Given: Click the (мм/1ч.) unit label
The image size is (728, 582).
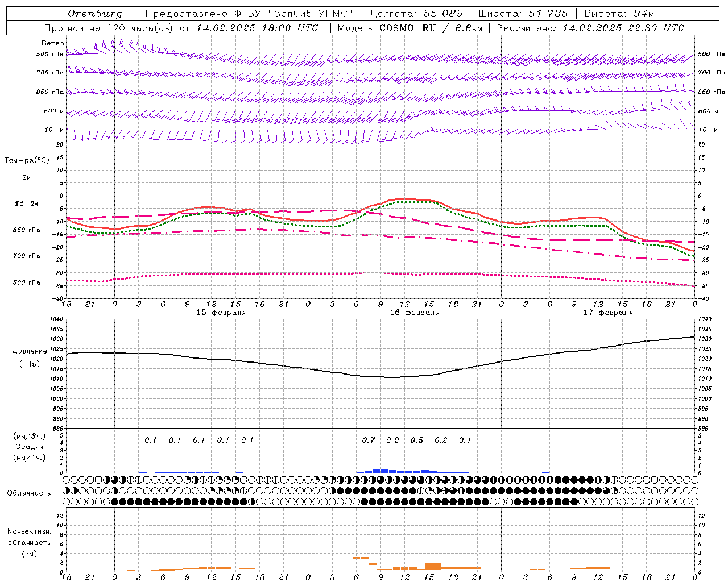Looking at the screenshot, I should pyautogui.click(x=30, y=458).
